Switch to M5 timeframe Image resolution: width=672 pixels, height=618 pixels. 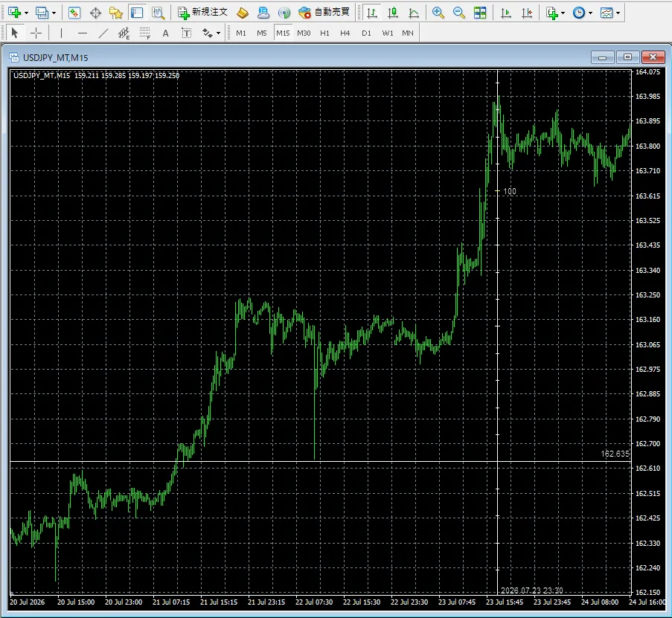[x=262, y=33]
